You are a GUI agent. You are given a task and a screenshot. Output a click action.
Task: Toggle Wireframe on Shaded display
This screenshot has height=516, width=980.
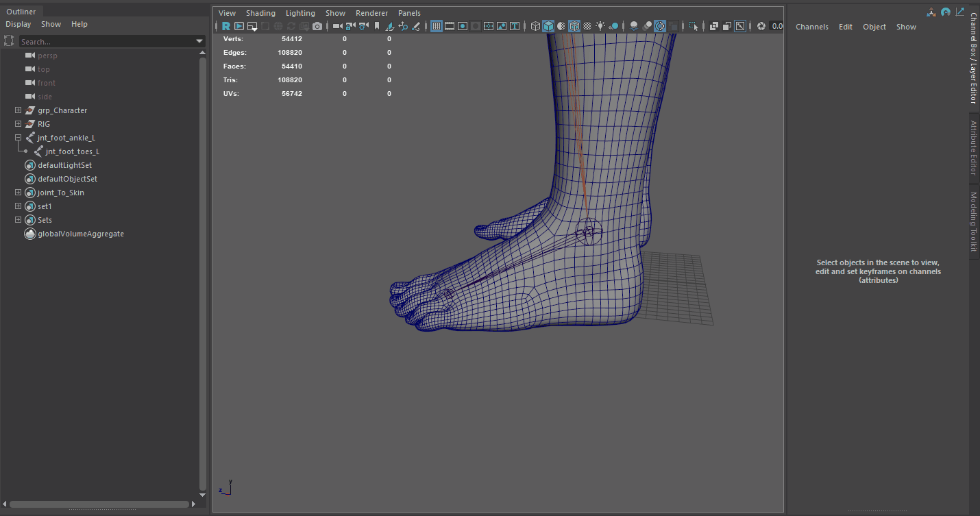pyautogui.click(x=574, y=26)
